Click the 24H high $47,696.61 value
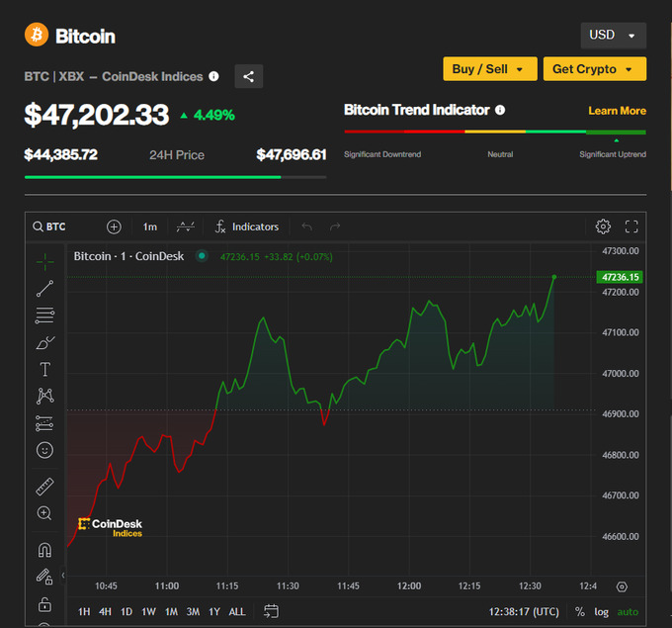This screenshot has height=628, width=672. 292,154
